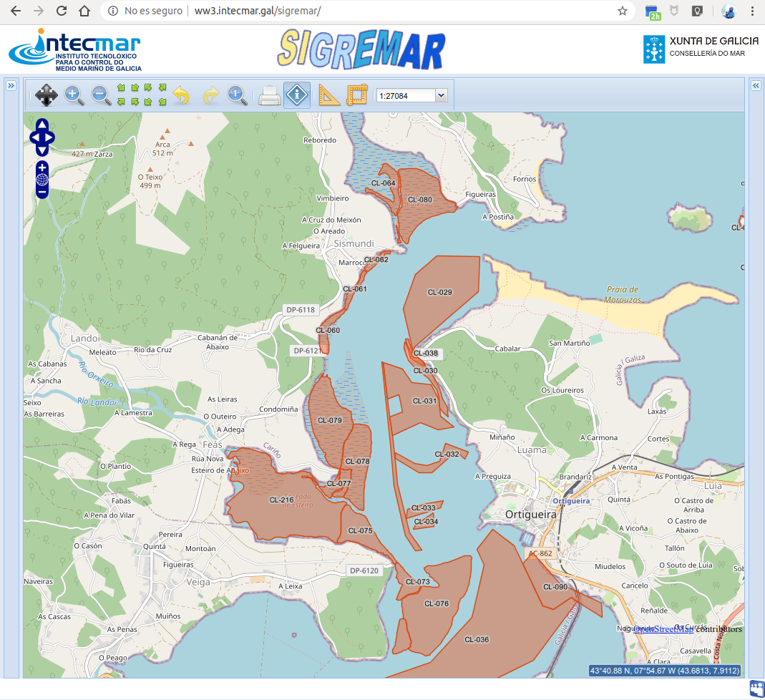Expand the left side panel chevron
Image resolution: width=765 pixels, height=700 pixels.
11,86
